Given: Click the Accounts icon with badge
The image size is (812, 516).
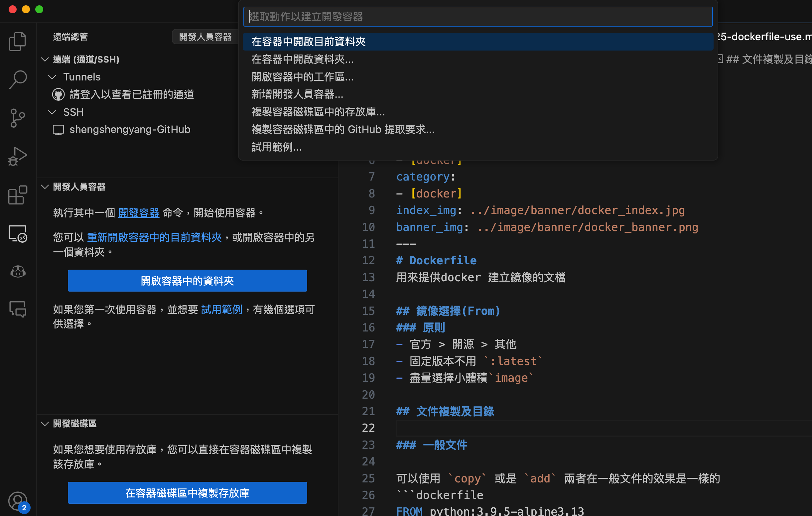Looking at the screenshot, I should (x=18, y=501).
